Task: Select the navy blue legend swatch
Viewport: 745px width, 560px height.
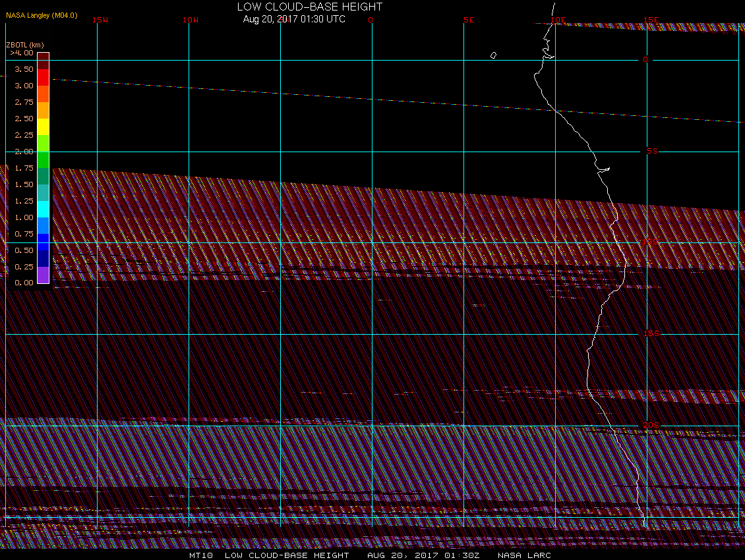Action: (x=43, y=258)
